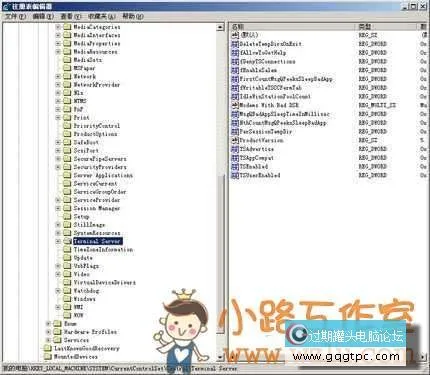Open the 收藏夹(A) menu

click(102, 16)
